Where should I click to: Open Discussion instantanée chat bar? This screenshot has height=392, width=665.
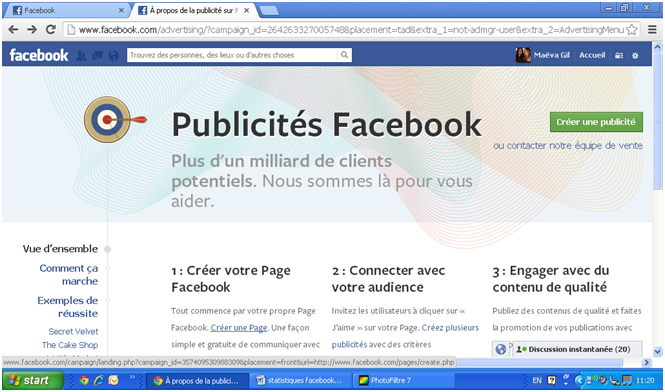pos(577,349)
